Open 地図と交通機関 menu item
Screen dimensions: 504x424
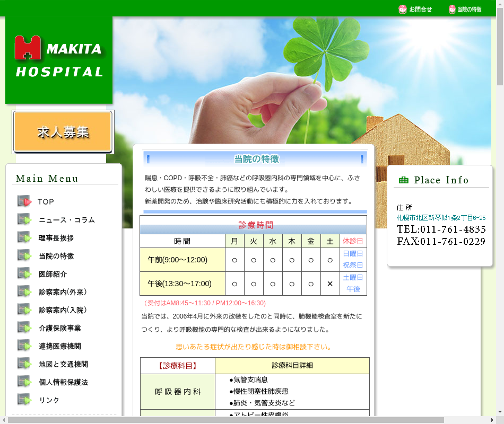[63, 364]
